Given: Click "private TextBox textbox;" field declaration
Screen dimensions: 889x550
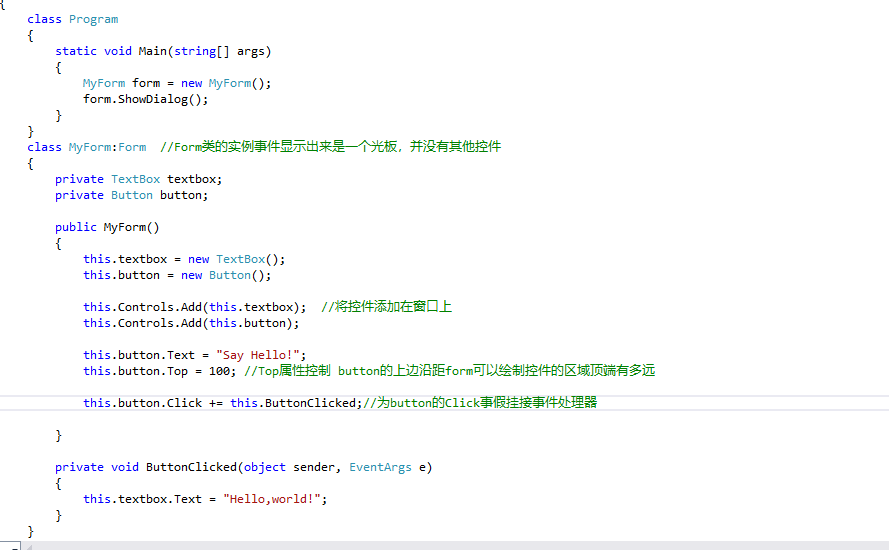Looking at the screenshot, I should [139, 179].
